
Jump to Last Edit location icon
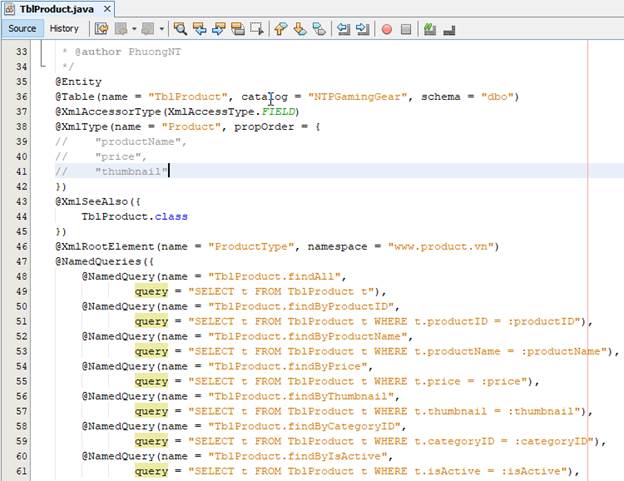101,29
